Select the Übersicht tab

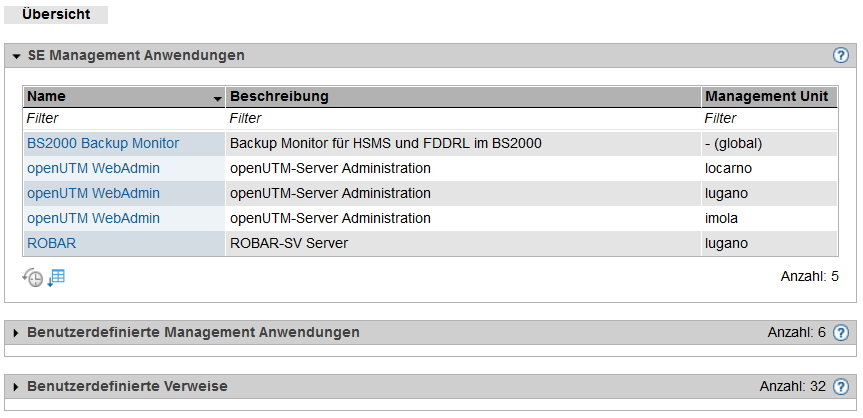click(x=56, y=14)
